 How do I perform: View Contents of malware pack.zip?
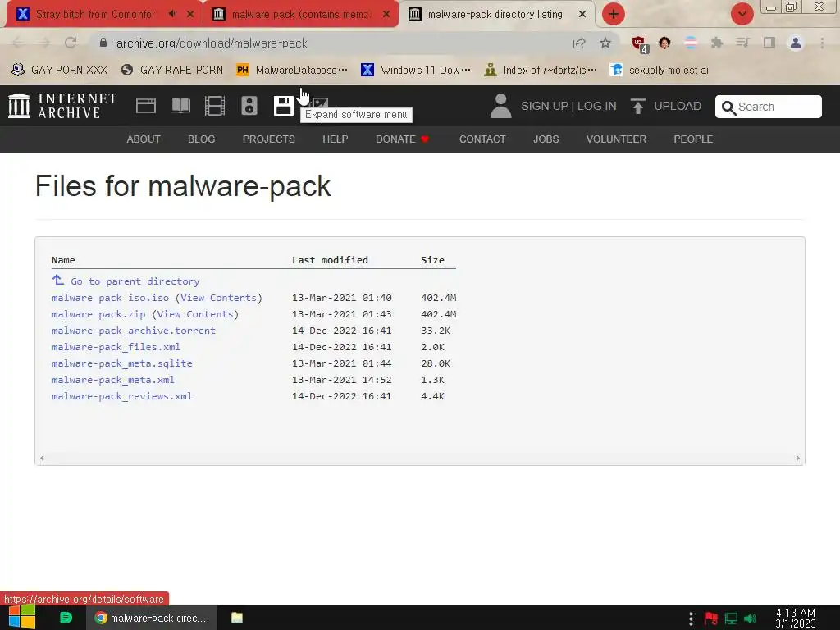[195, 314]
